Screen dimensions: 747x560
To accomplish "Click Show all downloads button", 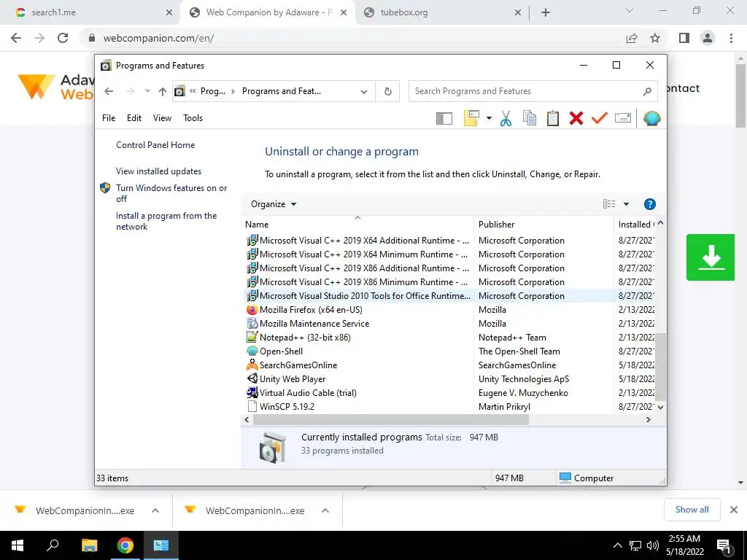I will (x=692, y=510).
